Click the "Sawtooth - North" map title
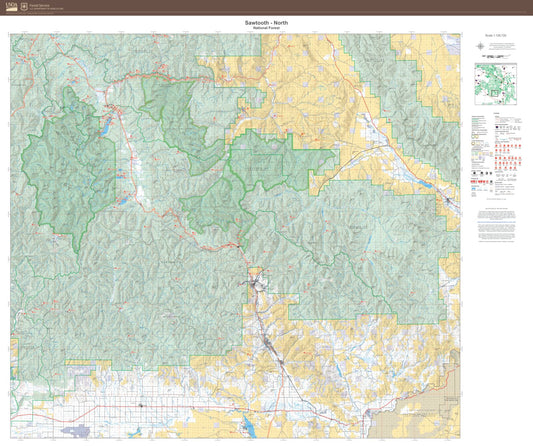533x446 pixels. pyautogui.click(x=266, y=23)
